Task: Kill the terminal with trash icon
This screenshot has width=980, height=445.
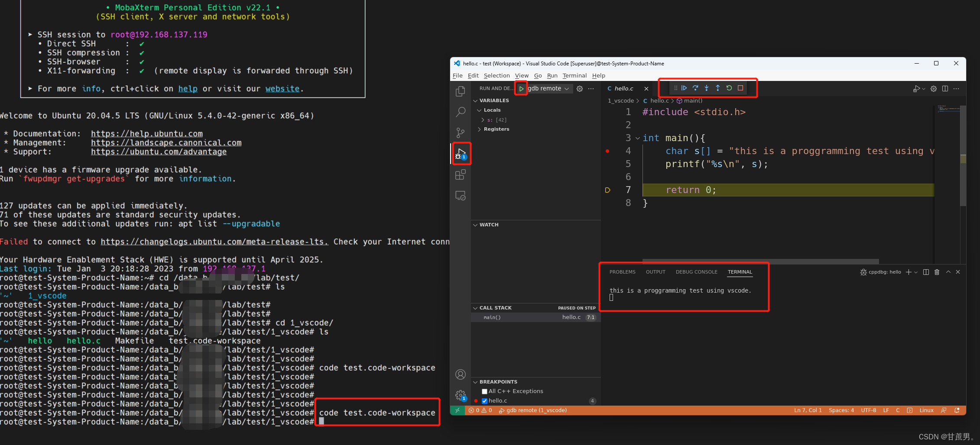Action: pos(937,272)
